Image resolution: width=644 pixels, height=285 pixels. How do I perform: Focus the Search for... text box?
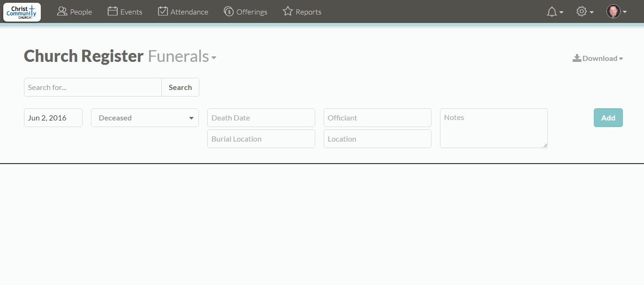pyautogui.click(x=93, y=87)
